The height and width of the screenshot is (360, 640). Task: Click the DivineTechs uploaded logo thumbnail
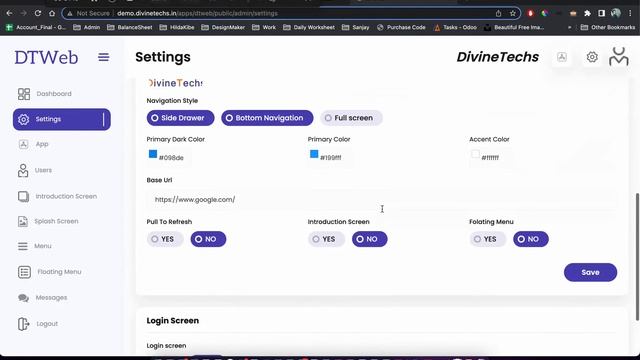click(x=175, y=83)
